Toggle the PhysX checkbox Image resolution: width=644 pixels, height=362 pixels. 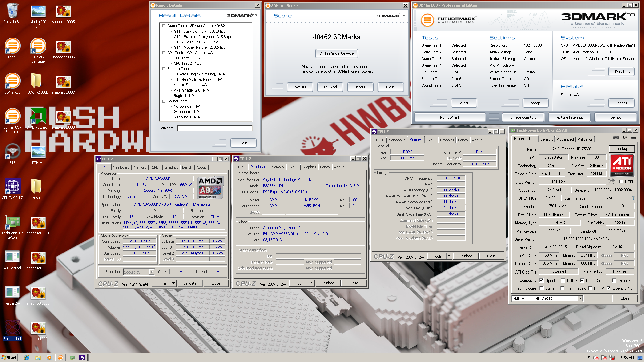point(590,288)
